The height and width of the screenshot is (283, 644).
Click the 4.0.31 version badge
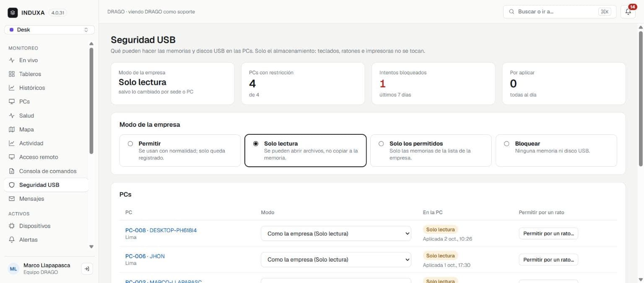(x=58, y=13)
